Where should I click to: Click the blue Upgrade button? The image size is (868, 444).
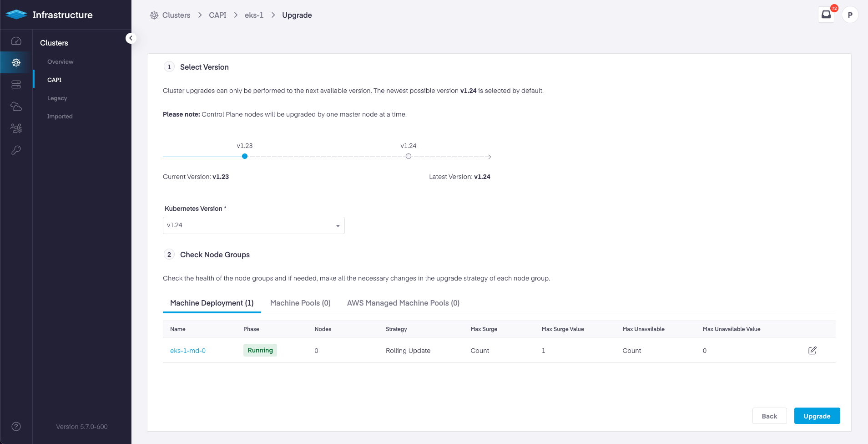tap(817, 416)
